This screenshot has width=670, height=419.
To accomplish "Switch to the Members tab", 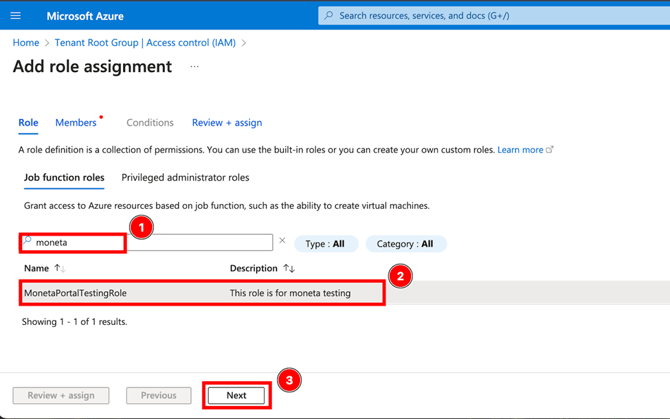I will [x=76, y=123].
